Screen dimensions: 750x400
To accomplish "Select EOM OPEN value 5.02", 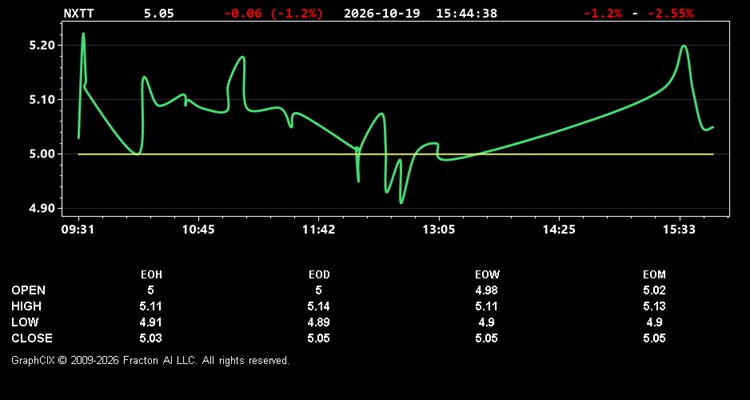I will [x=654, y=290].
